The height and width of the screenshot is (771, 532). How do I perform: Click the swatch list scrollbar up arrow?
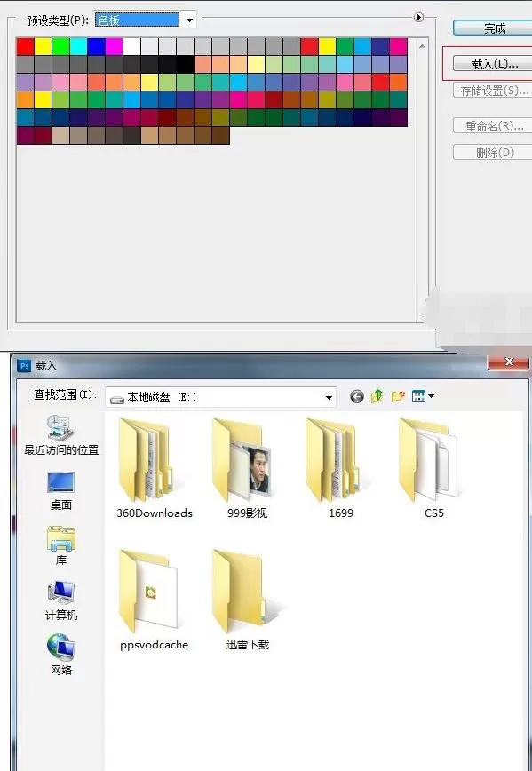(423, 46)
